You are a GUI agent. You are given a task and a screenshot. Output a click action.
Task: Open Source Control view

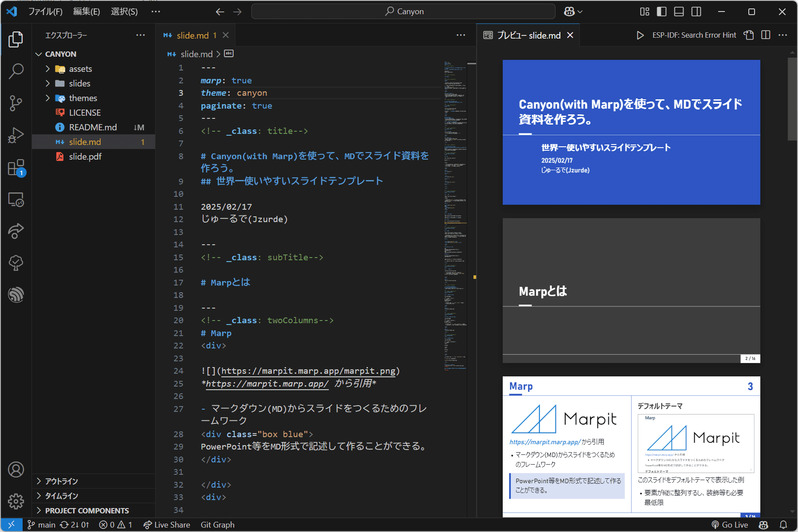(x=16, y=103)
